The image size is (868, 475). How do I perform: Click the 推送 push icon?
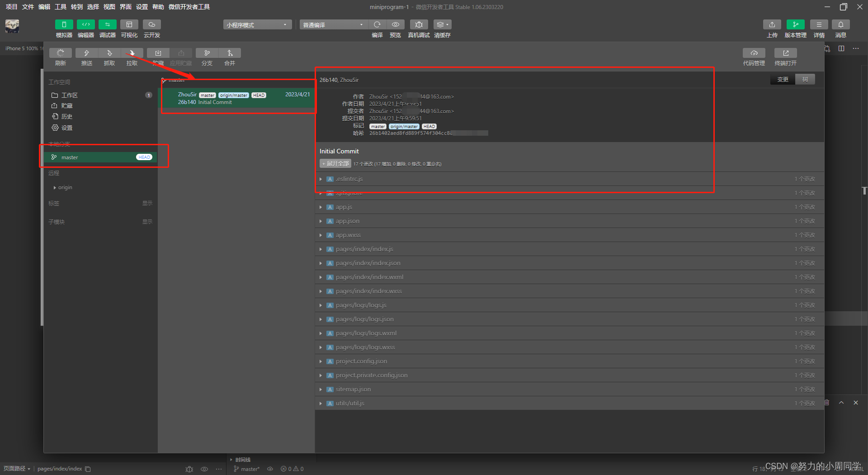tap(86, 53)
